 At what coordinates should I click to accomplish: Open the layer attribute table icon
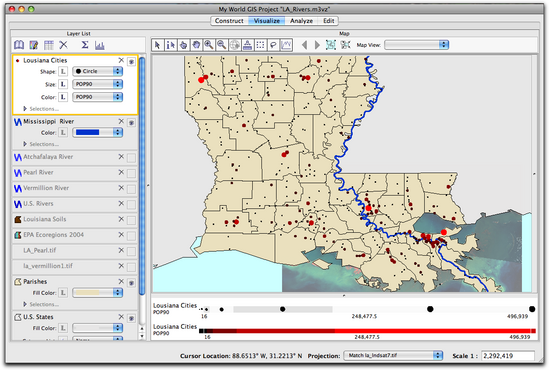[49, 45]
